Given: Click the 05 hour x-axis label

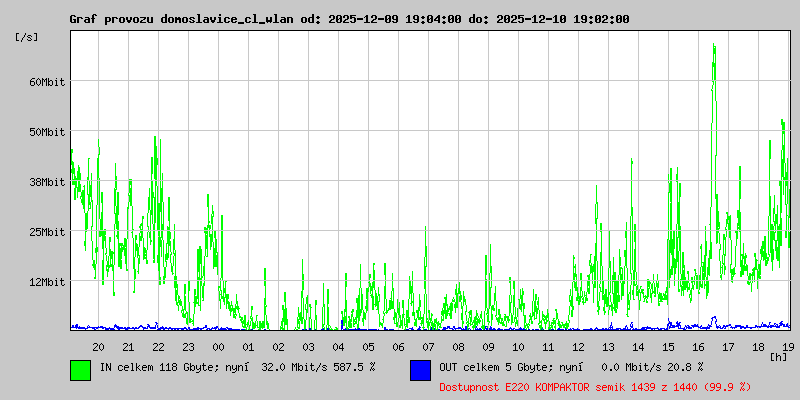Looking at the screenshot, I should pyautogui.click(x=368, y=347).
